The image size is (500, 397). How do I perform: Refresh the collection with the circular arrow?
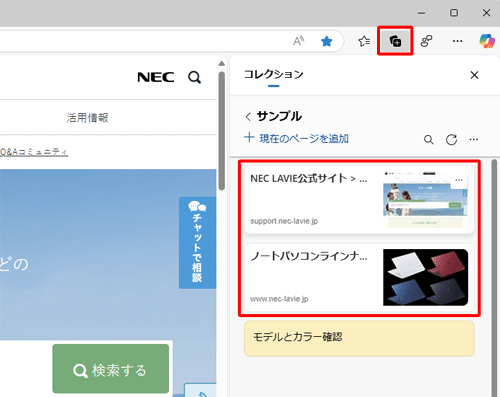coord(451,140)
